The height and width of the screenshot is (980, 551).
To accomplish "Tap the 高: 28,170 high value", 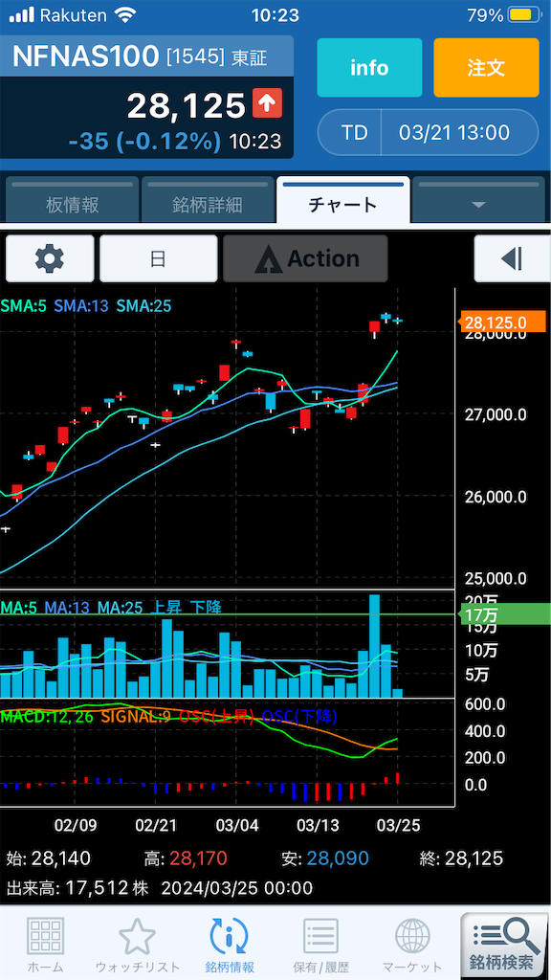I will click(187, 858).
